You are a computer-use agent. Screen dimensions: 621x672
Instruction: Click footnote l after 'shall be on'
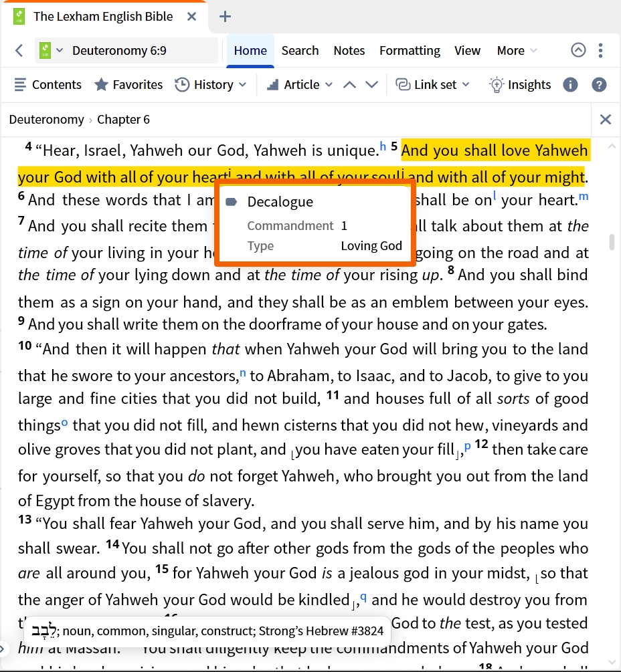pos(495,197)
